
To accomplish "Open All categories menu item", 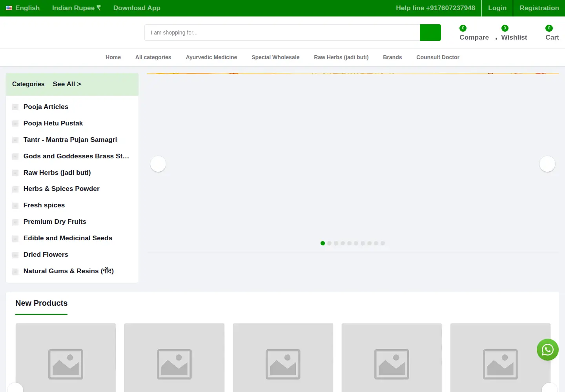I will pyautogui.click(x=153, y=57).
